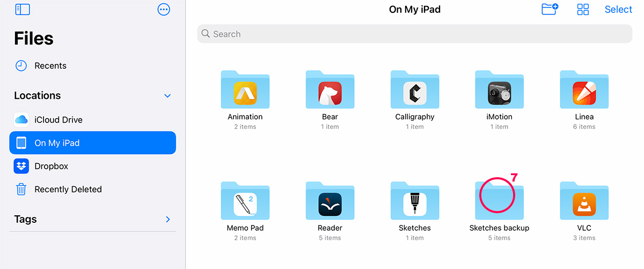Click the On My iPad title

pyautogui.click(x=415, y=9)
